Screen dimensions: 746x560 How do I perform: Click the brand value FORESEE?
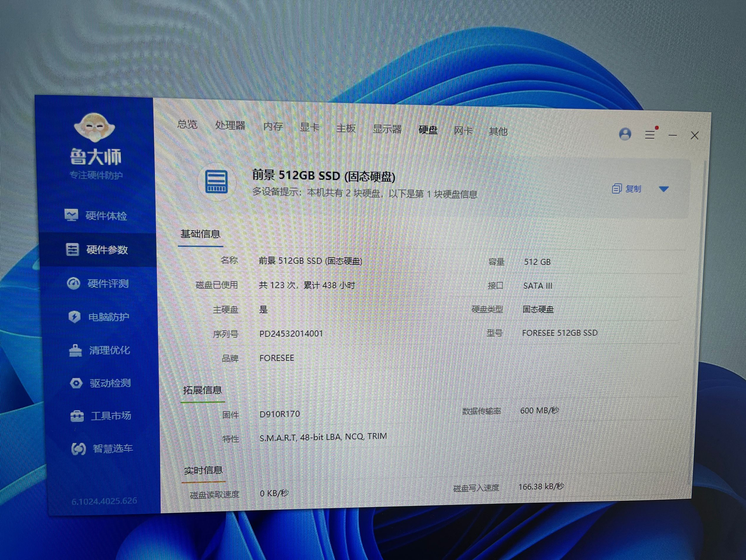(x=277, y=358)
